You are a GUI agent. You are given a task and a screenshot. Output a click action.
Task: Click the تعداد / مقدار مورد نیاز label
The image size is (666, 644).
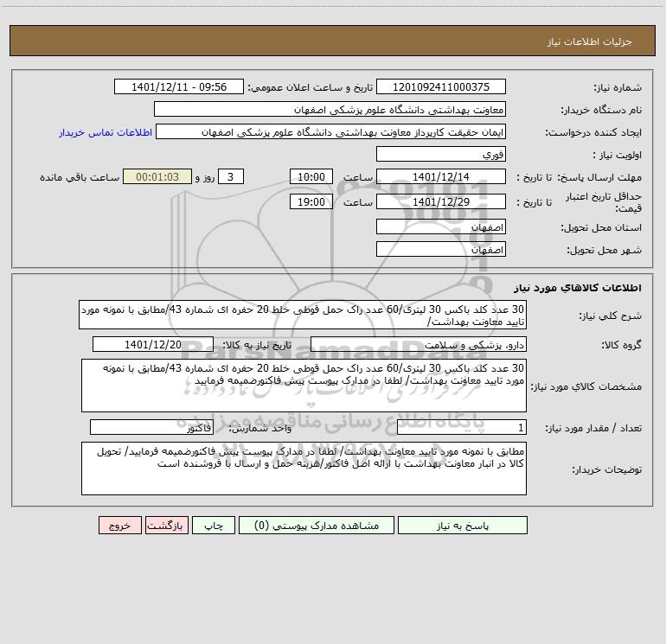[593, 429]
